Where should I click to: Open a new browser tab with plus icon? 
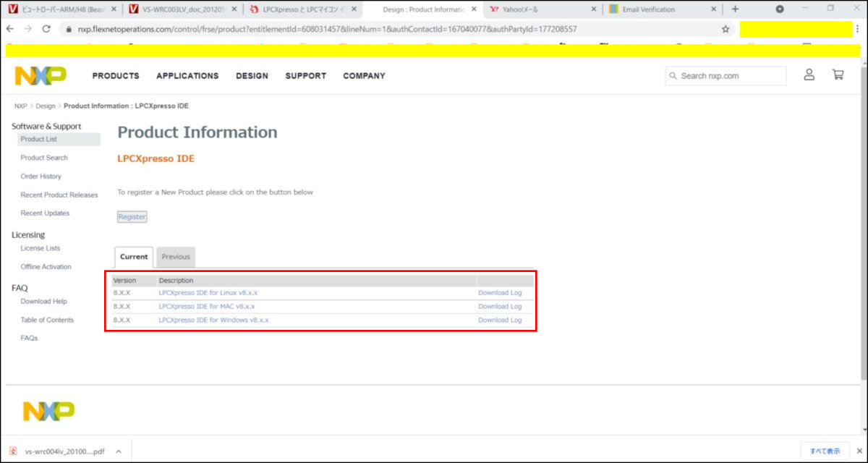tap(735, 9)
